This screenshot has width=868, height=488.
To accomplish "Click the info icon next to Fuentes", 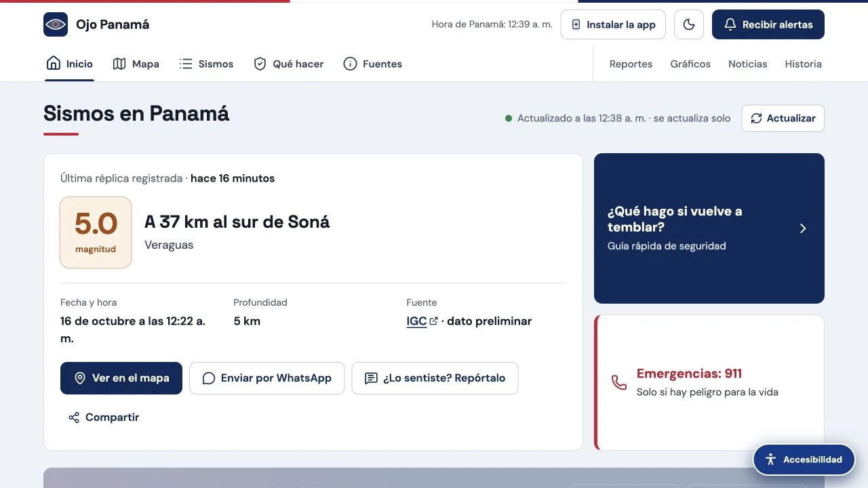I will tap(350, 64).
